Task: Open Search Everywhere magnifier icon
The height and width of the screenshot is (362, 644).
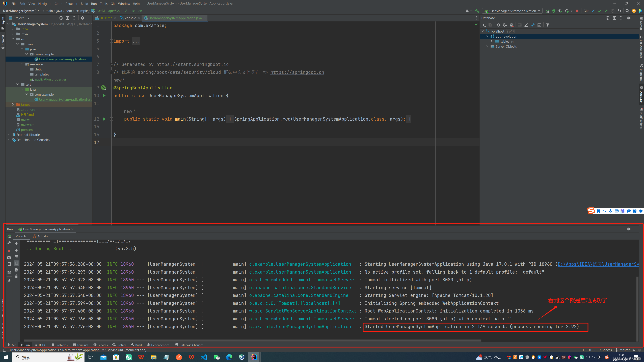Action: 627,11
